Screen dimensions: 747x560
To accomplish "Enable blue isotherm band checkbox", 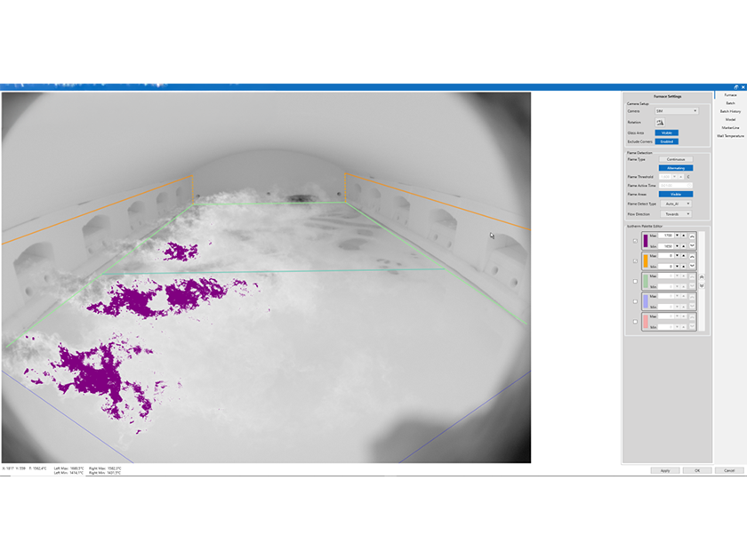I will 635,301.
